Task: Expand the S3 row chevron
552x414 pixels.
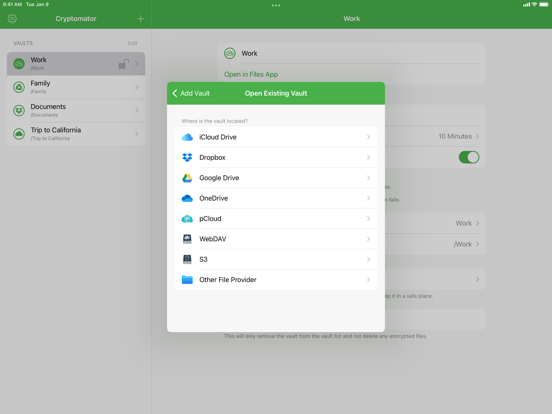Action: 368,259
